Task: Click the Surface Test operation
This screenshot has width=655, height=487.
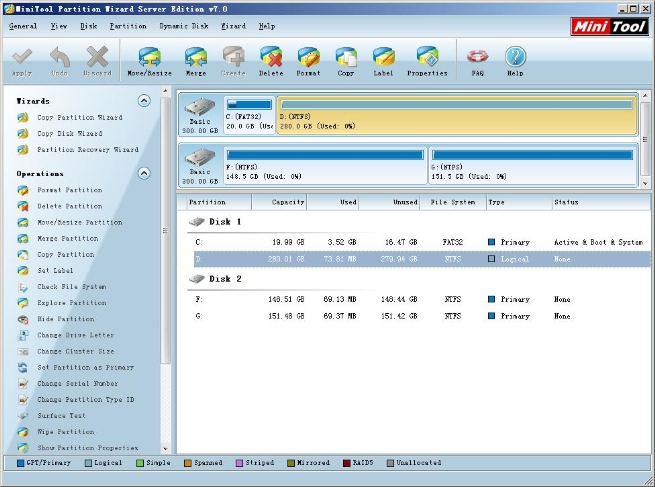Action: 61,416
